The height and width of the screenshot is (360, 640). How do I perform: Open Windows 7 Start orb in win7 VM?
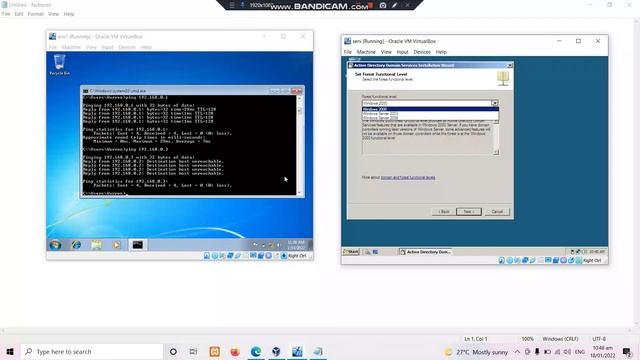tap(55, 245)
